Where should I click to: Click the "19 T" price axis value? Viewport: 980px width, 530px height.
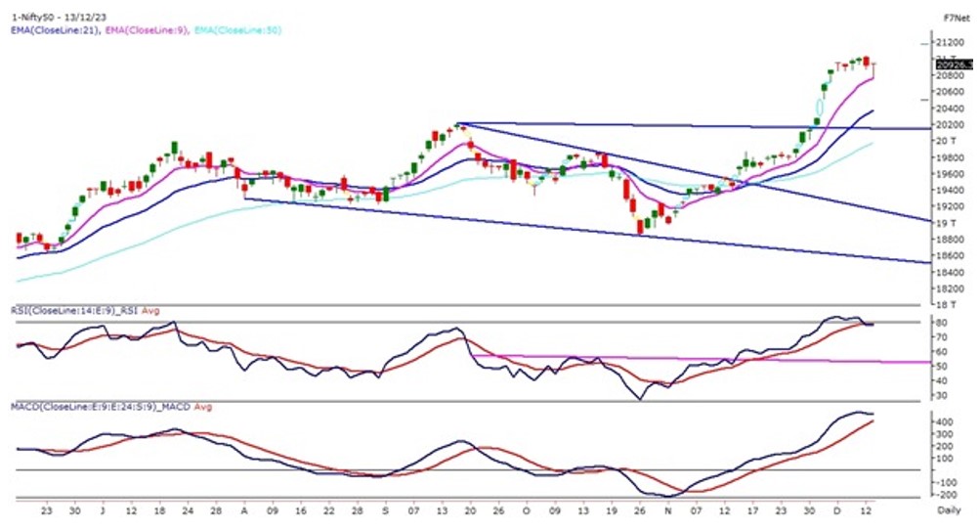tap(945, 223)
